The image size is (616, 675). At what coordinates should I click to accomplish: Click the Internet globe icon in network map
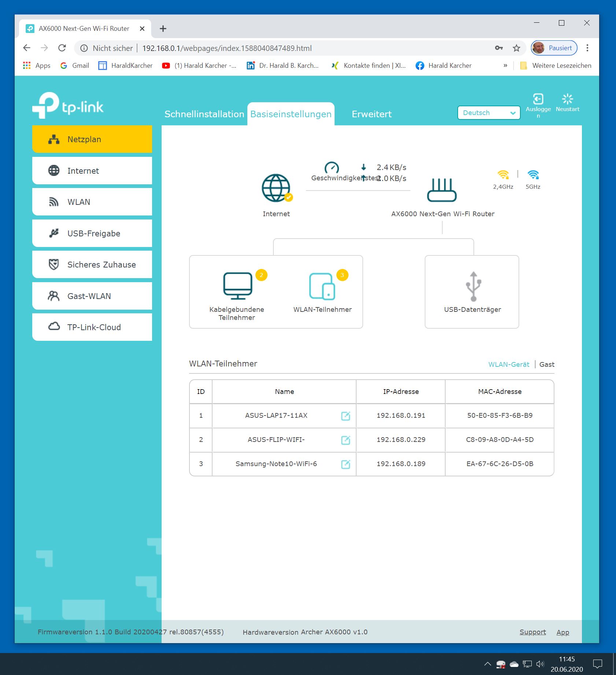click(276, 188)
